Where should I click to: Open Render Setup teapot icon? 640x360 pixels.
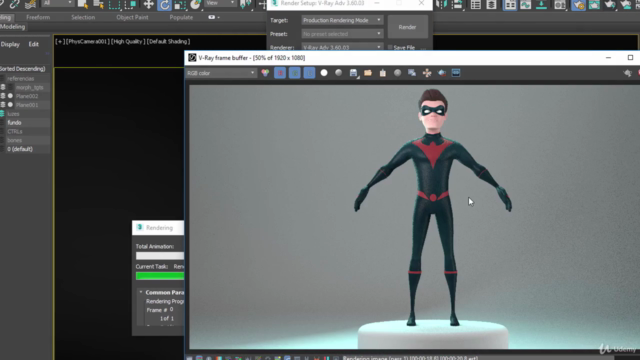point(578,4)
